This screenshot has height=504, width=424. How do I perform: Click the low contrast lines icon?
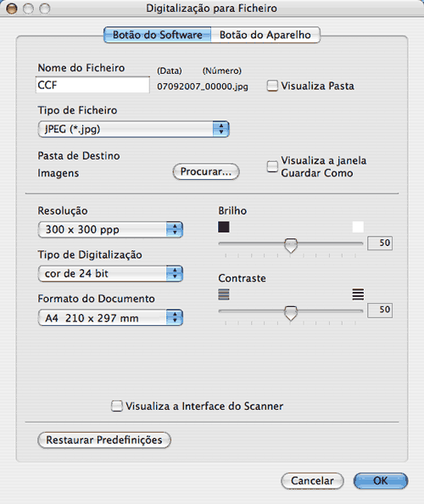pos(224,294)
